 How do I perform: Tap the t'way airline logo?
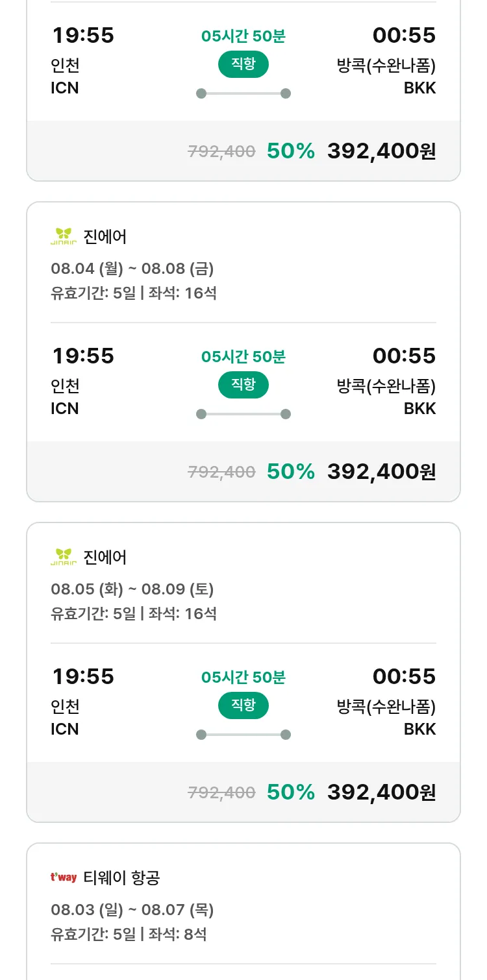(x=64, y=878)
